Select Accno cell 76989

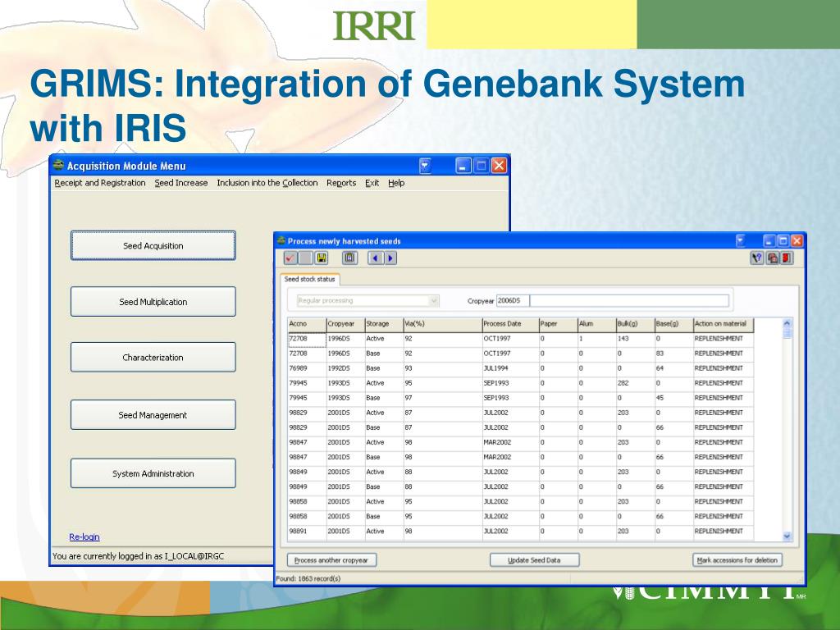[307, 368]
